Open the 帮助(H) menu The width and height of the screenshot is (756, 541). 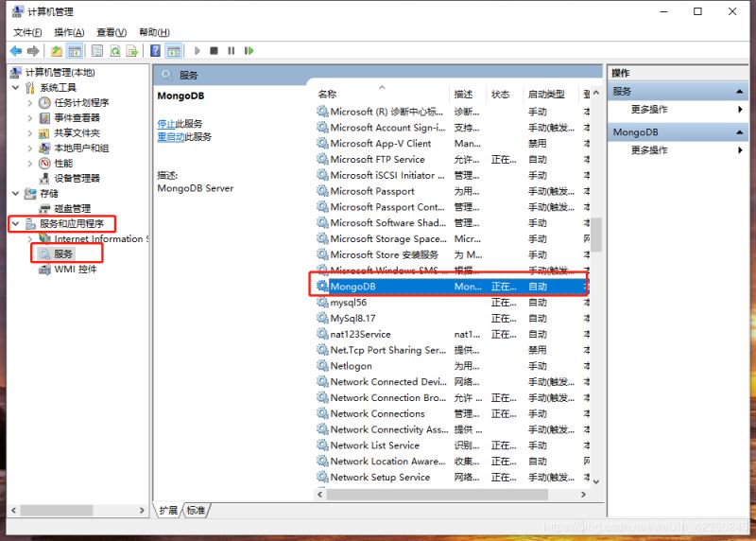[154, 32]
